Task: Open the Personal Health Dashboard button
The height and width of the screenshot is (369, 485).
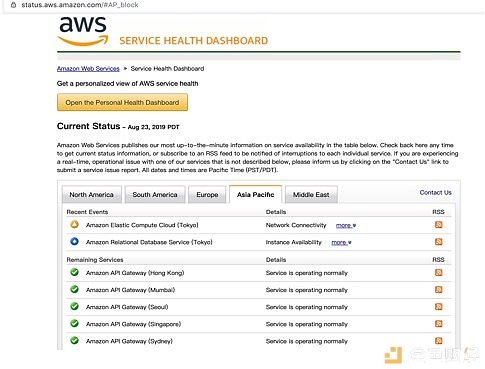Action: pos(122,102)
